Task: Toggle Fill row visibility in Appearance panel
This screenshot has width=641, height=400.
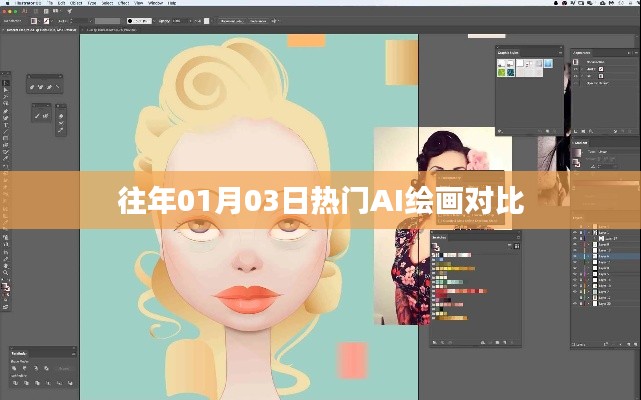Action: 575,76
